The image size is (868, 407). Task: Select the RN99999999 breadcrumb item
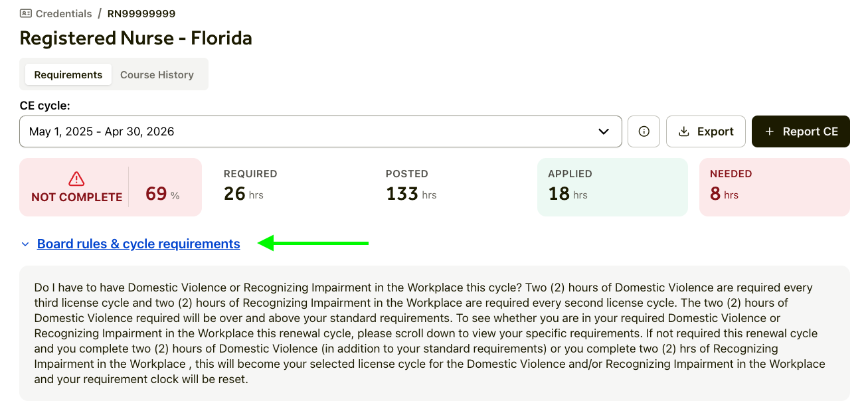click(141, 13)
